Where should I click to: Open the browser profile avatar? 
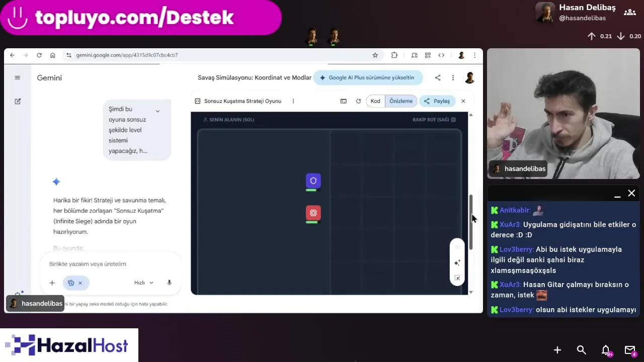coord(461,55)
